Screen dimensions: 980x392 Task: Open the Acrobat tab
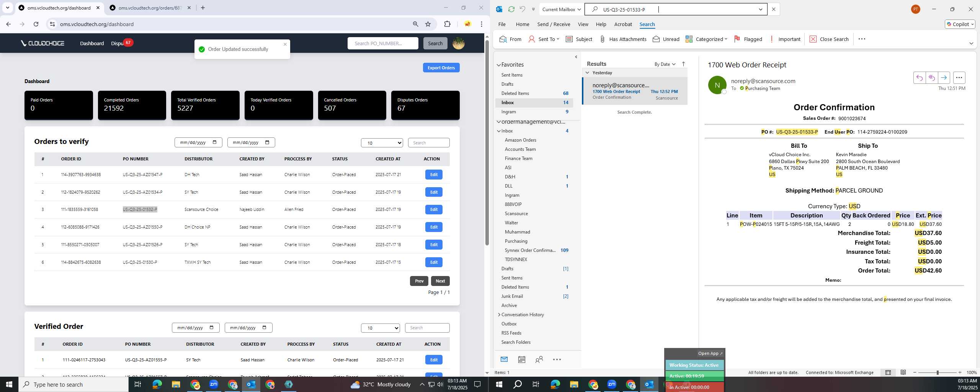click(x=623, y=24)
